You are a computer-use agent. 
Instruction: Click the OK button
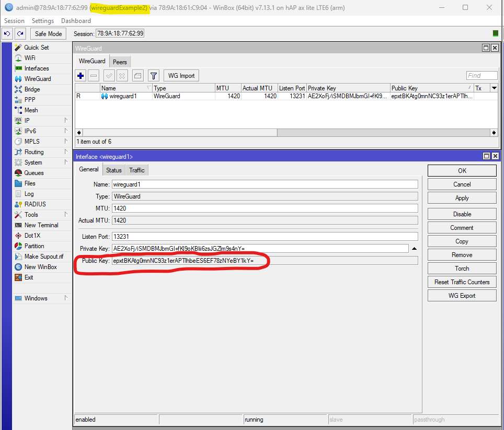(462, 170)
